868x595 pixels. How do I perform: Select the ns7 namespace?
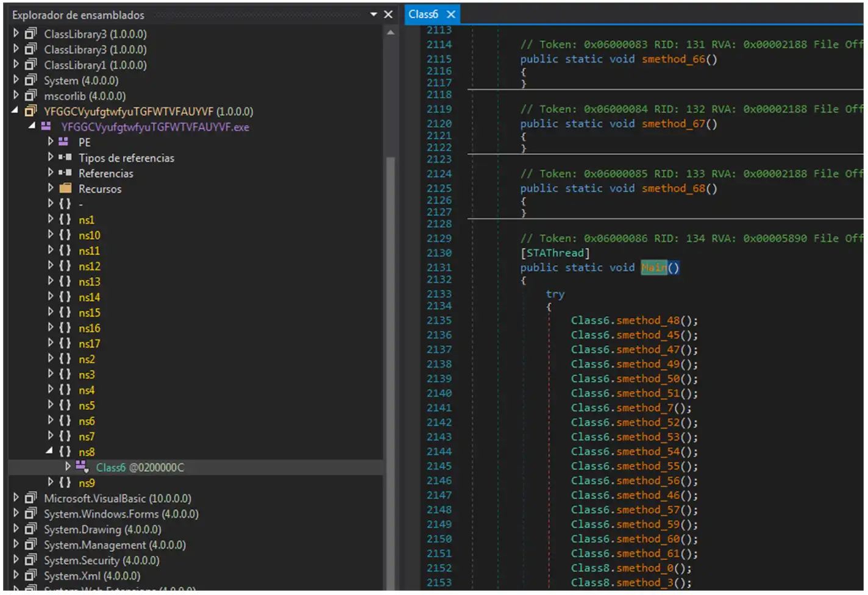pyautogui.click(x=87, y=436)
